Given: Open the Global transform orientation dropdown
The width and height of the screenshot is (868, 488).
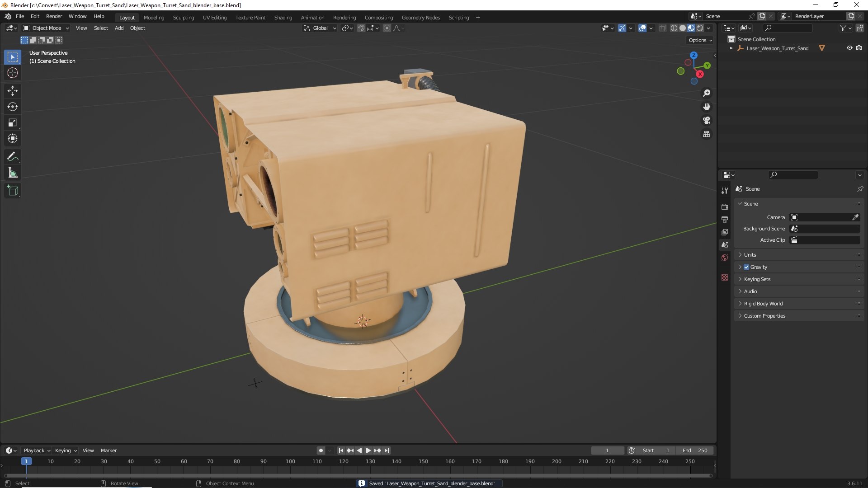Looking at the screenshot, I should click(320, 28).
